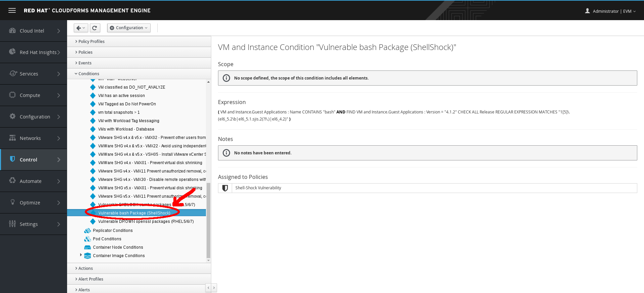The height and width of the screenshot is (293, 644).
Task: Expand the Container Image Conditions tree node
Action: coord(81,255)
